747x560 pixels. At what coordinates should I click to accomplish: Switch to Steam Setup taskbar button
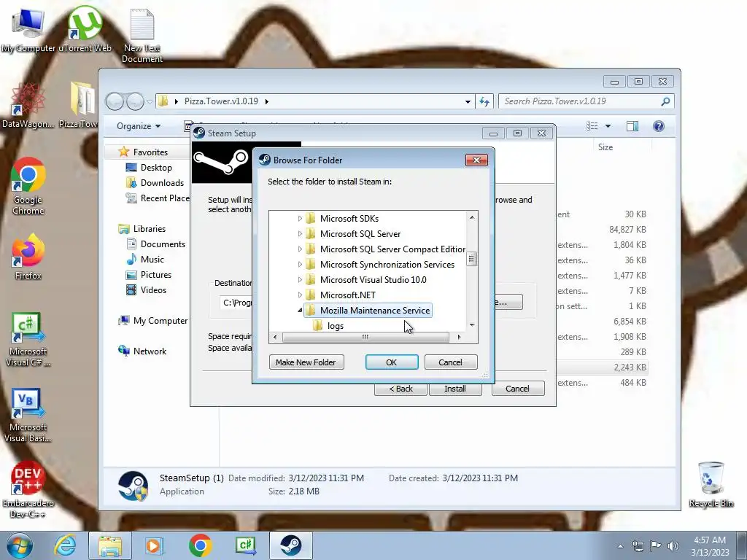point(290,545)
